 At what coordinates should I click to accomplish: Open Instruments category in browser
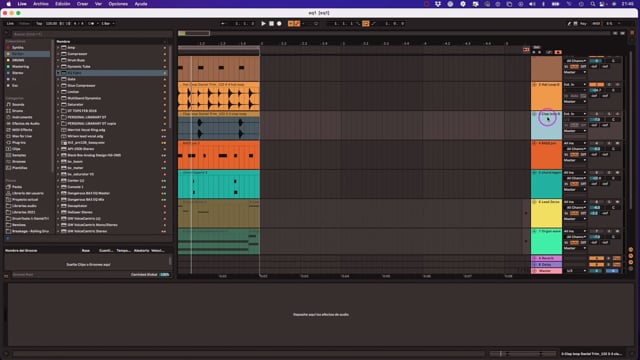22,117
